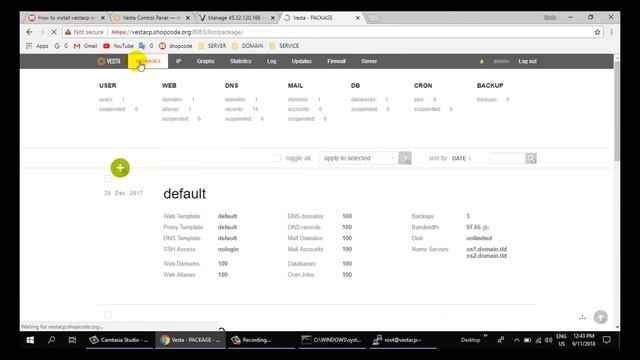Click the back to top arrow button
Viewport: 640px width, 360px height.
coord(600,317)
